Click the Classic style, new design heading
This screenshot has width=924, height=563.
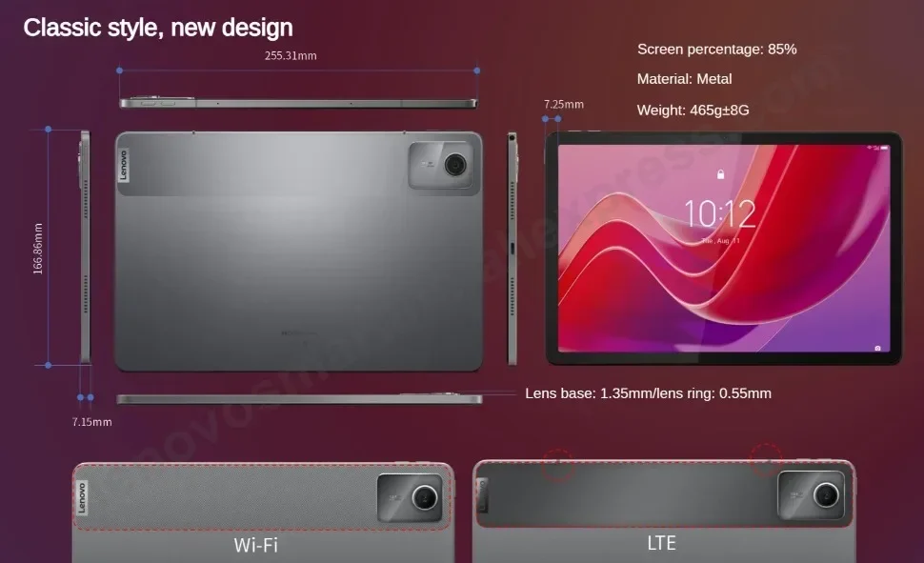tap(158, 28)
